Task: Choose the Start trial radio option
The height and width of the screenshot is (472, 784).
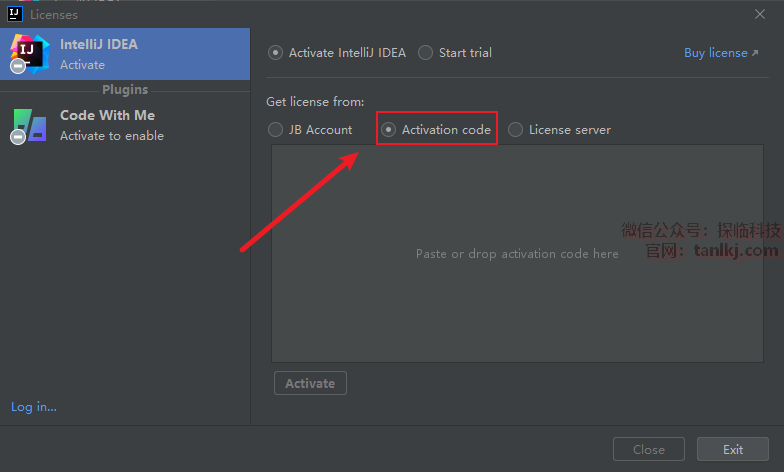Action: coord(426,53)
